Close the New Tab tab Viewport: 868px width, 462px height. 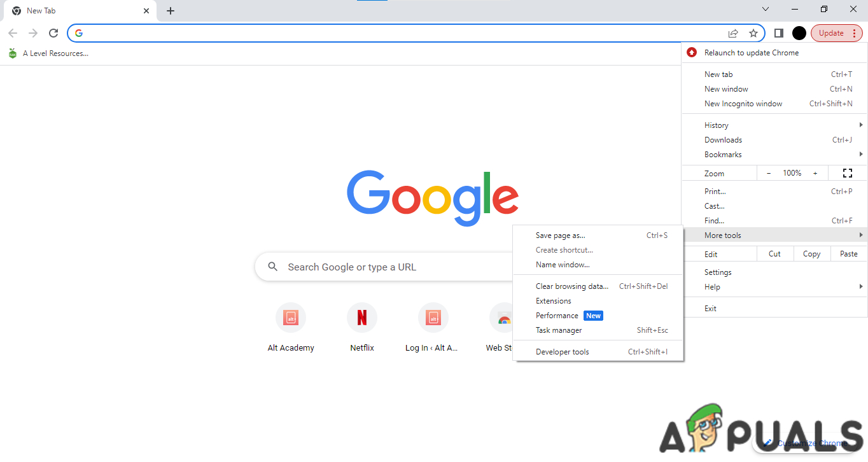point(146,11)
